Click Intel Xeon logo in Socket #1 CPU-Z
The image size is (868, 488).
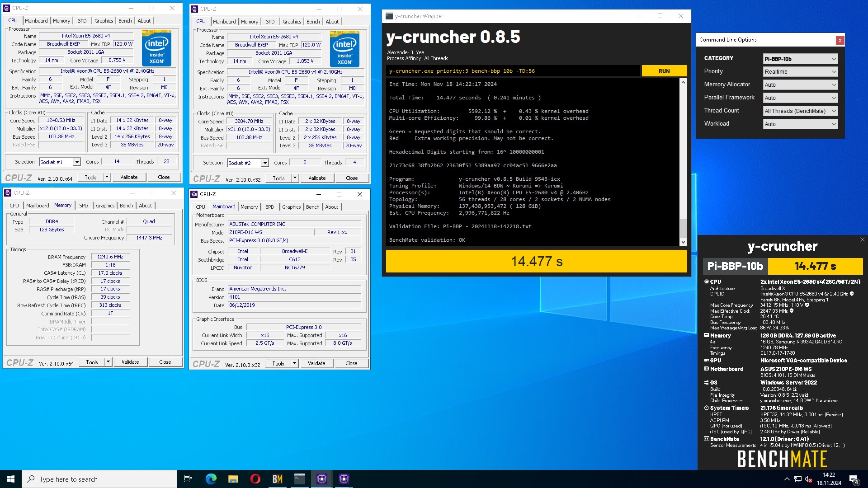[x=156, y=48]
